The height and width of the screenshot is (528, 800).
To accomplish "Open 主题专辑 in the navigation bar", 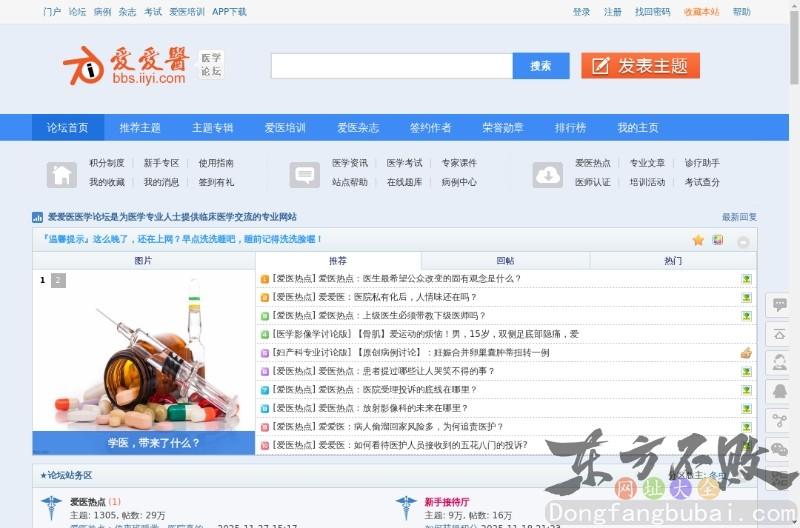I will (x=213, y=128).
